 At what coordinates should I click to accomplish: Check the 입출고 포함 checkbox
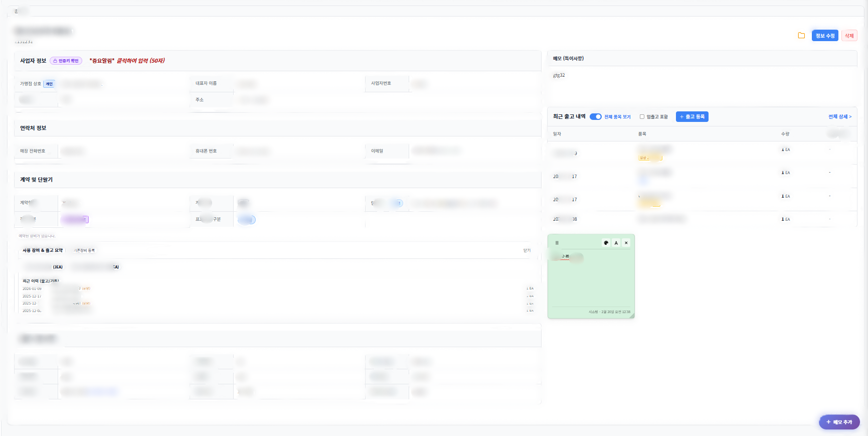[642, 117]
